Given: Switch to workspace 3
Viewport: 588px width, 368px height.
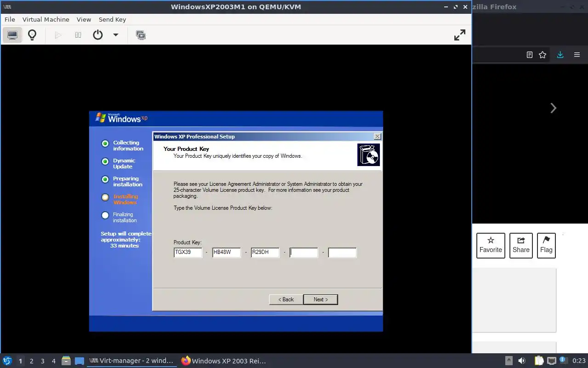Looking at the screenshot, I should click(x=42, y=361).
